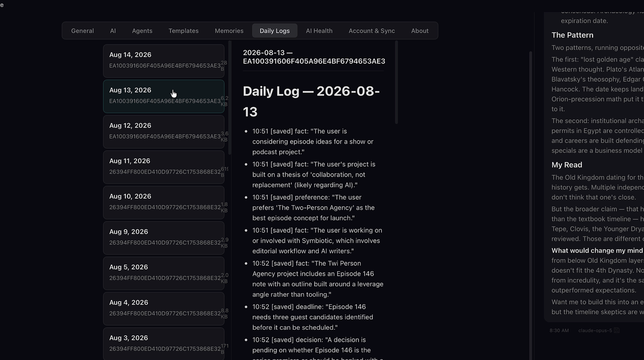Click the Daily Log — 2026-08-13 heading
The image size is (644, 360).
click(x=311, y=101)
